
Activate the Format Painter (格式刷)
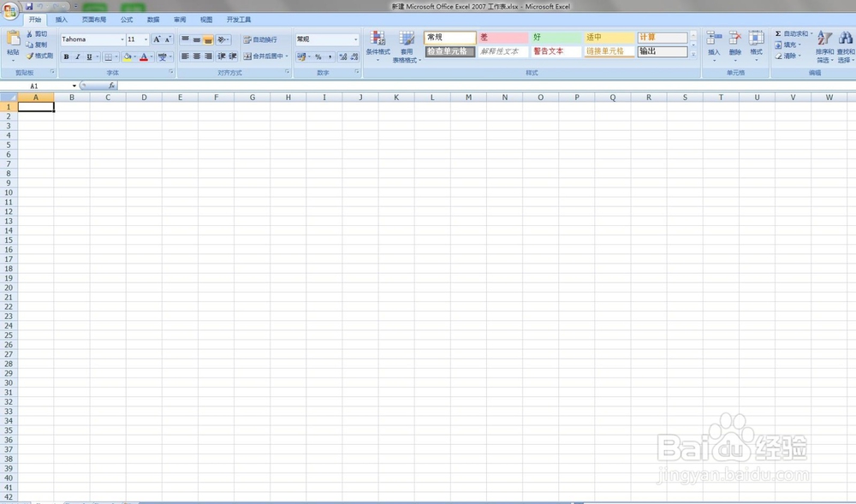point(40,56)
